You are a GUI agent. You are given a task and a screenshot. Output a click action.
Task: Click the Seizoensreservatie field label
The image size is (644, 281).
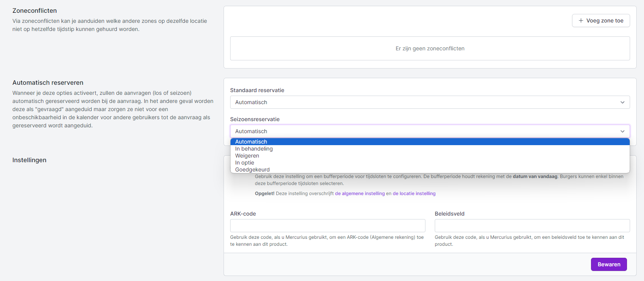pyautogui.click(x=255, y=119)
